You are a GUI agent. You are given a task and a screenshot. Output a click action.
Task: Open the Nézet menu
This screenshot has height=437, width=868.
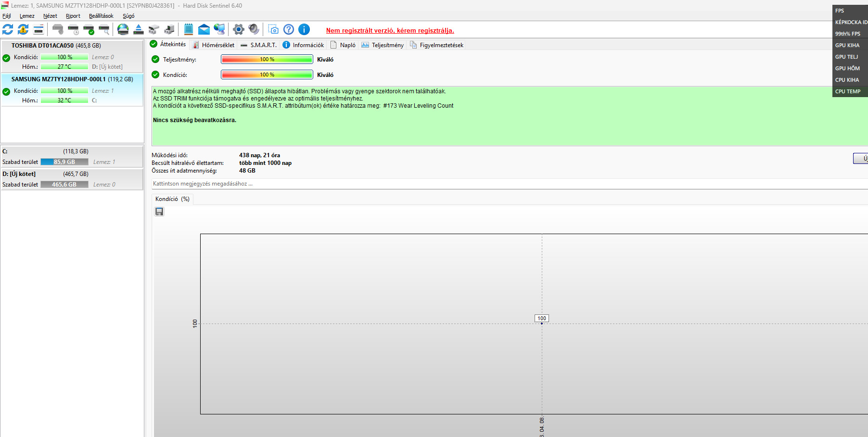[x=50, y=16]
